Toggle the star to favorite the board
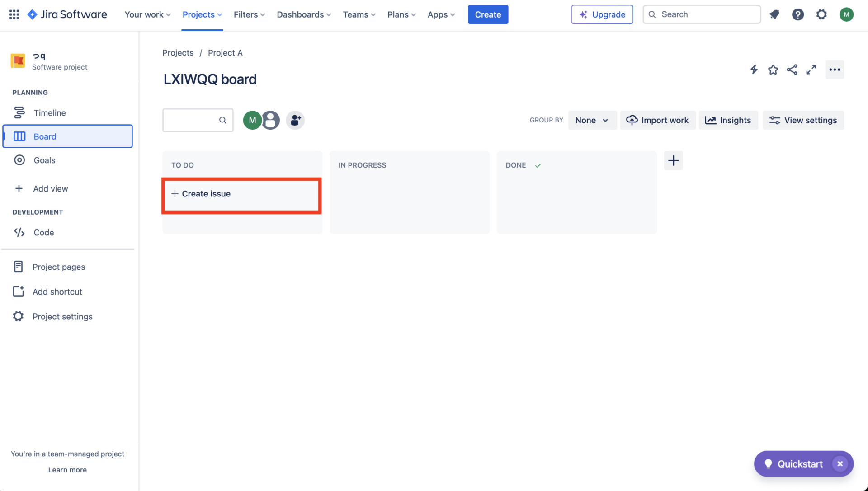868x491 pixels. point(773,70)
